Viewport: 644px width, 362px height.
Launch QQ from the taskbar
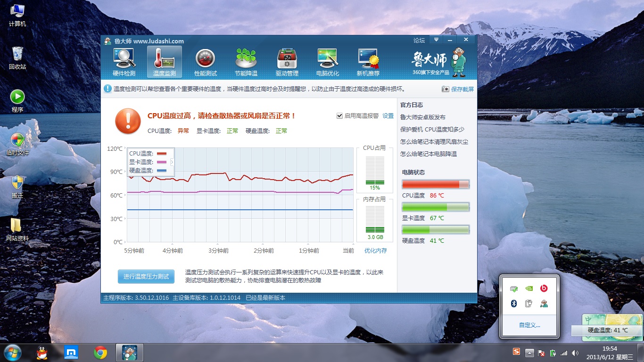coord(42,352)
